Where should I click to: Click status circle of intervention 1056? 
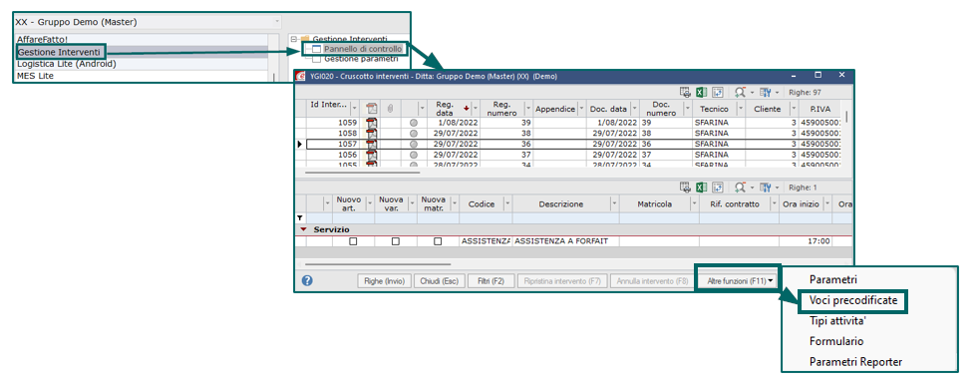[x=413, y=155]
